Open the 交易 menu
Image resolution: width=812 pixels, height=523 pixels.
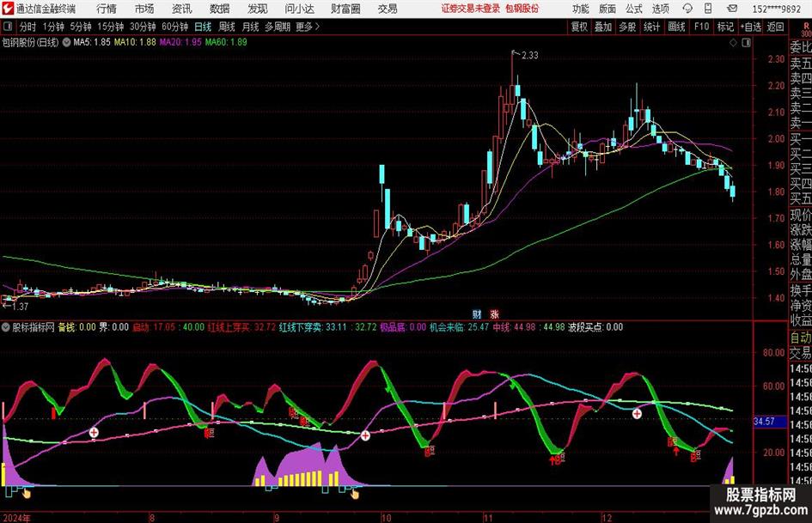pyautogui.click(x=388, y=9)
